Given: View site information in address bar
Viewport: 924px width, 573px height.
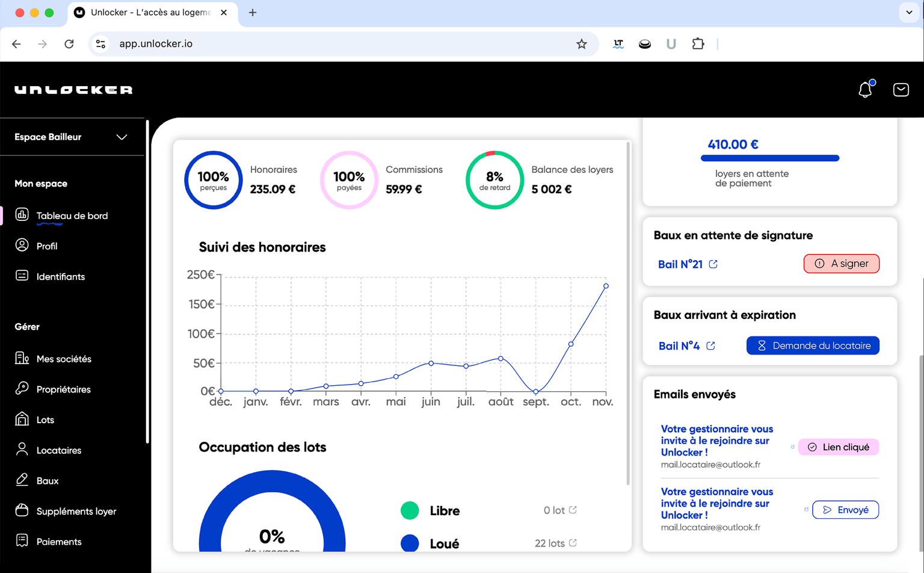Looking at the screenshot, I should pyautogui.click(x=101, y=44).
